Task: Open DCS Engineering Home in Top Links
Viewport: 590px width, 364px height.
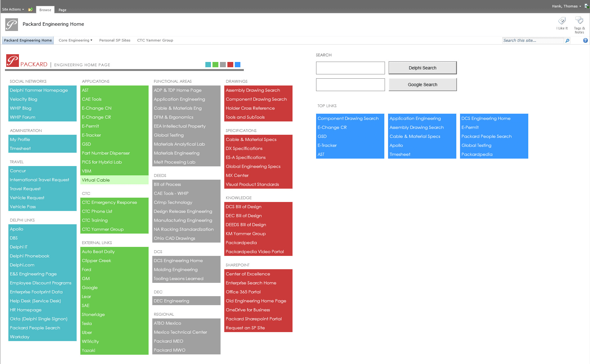Action: (486, 118)
